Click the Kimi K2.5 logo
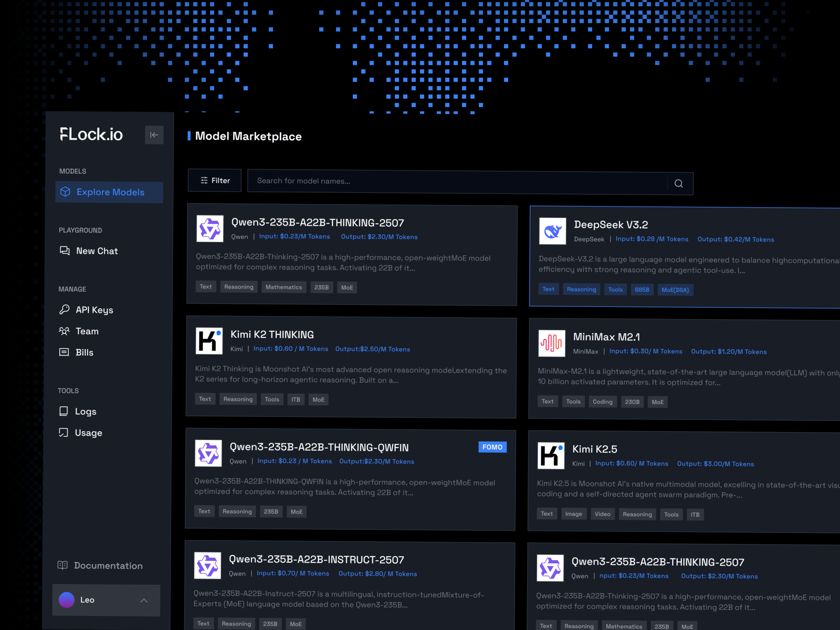This screenshot has height=630, width=840. click(551, 456)
